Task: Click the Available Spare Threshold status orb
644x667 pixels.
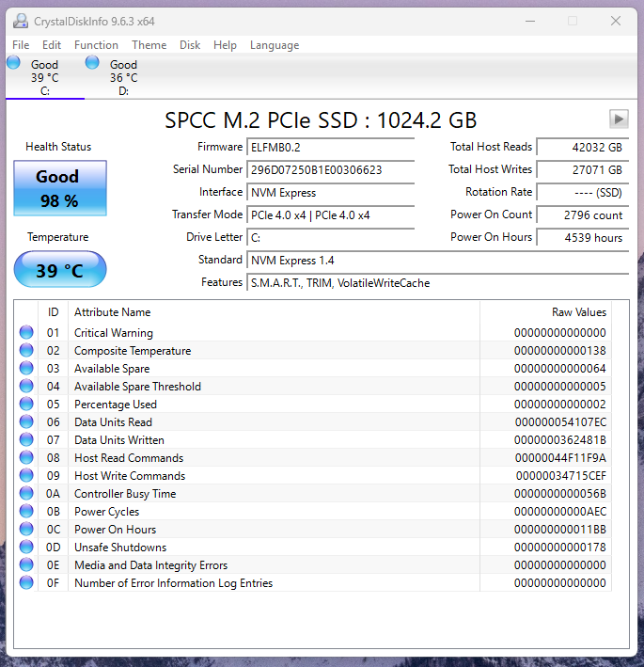Action: (x=26, y=386)
